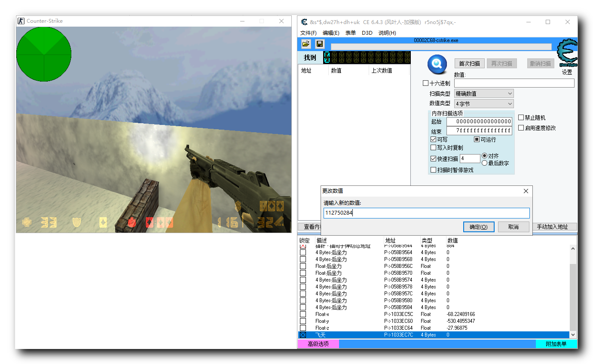Click the 结束 stop address field
This screenshot has width=593, height=364.
tap(479, 130)
